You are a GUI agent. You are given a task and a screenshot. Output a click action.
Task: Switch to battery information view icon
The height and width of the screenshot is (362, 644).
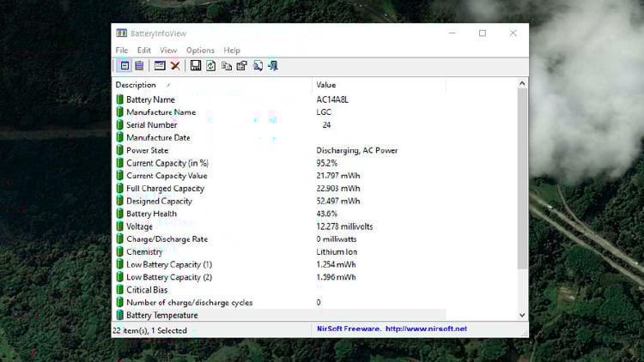[x=125, y=66]
